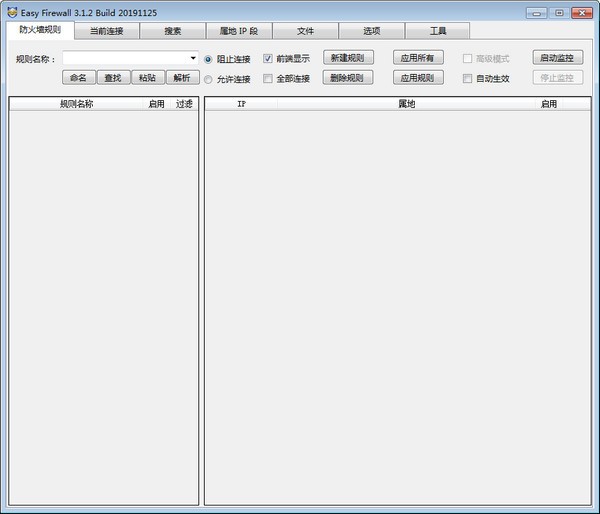Open the 当前连接 tab
This screenshot has width=600, height=514.
click(107, 31)
